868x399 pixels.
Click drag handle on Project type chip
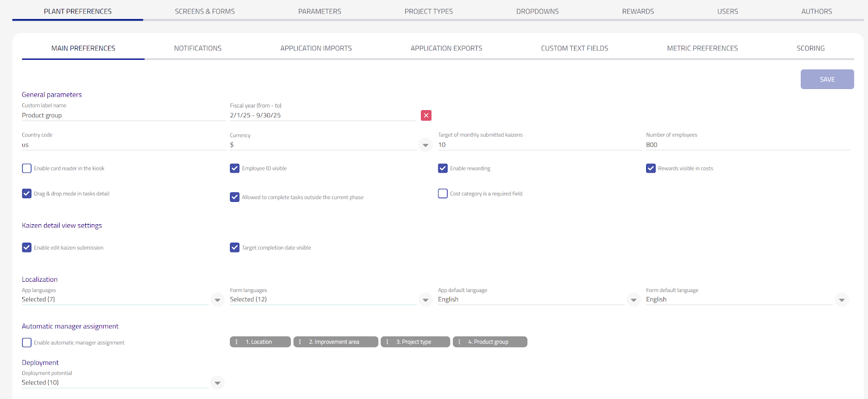click(x=387, y=342)
